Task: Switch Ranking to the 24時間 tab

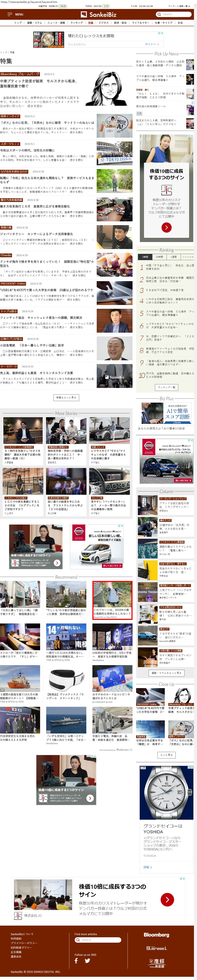Action: tap(159, 257)
